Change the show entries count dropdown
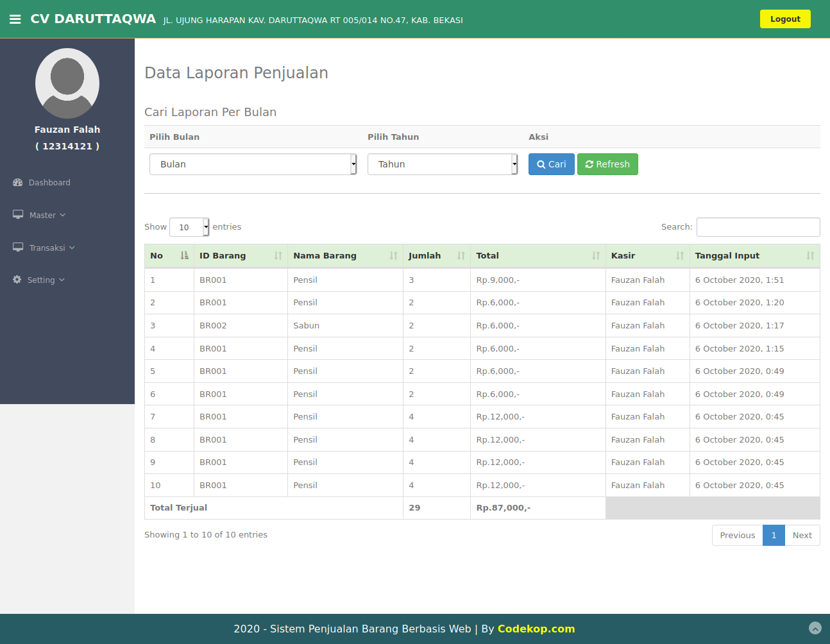 pos(189,227)
